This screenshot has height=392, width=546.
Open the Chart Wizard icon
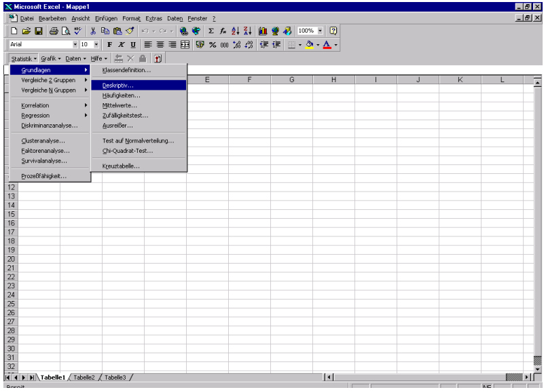click(263, 31)
